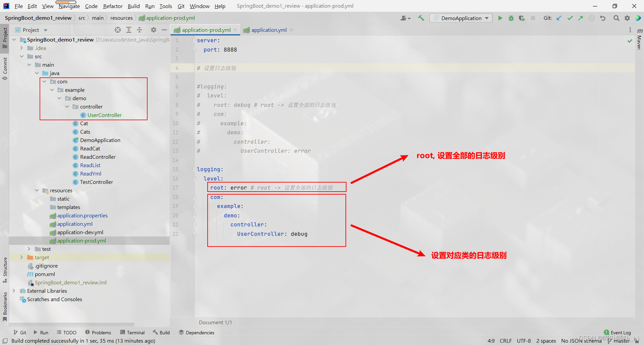
Task: Open the TODO tool window
Action: click(x=66, y=333)
